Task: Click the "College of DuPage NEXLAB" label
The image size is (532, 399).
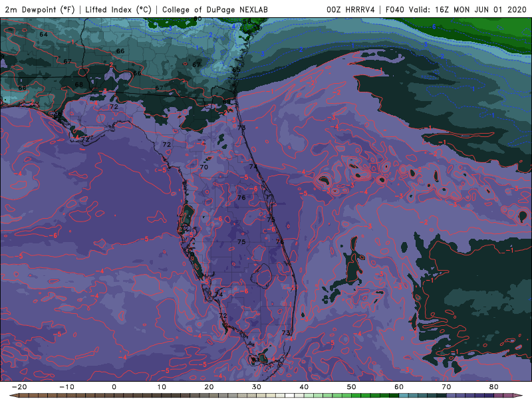Action: point(215,9)
